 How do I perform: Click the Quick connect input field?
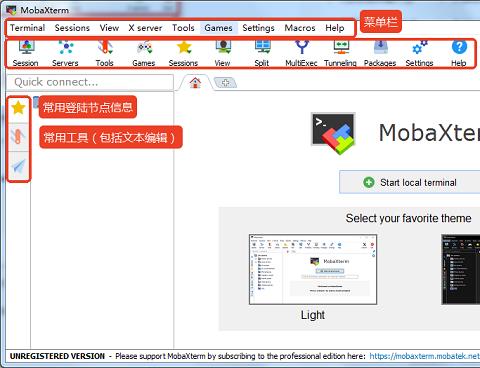90,82
